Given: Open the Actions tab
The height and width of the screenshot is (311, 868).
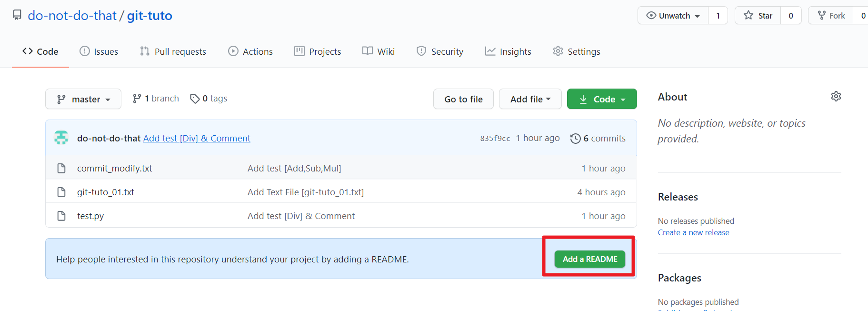Looking at the screenshot, I should pos(250,51).
